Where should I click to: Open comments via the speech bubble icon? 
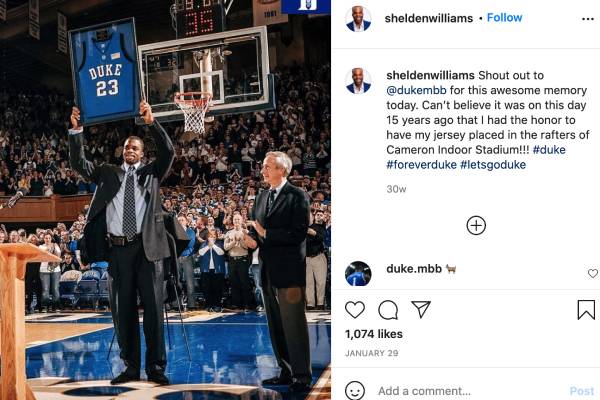click(x=388, y=310)
